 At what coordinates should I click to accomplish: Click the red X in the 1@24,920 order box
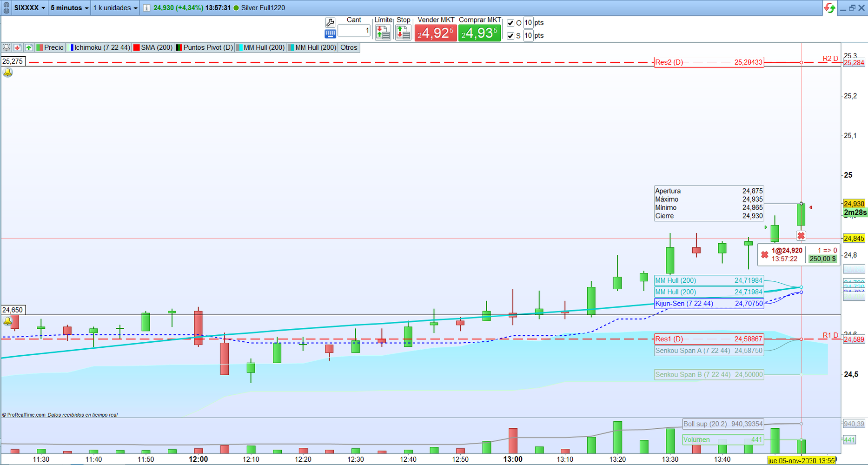pos(764,255)
